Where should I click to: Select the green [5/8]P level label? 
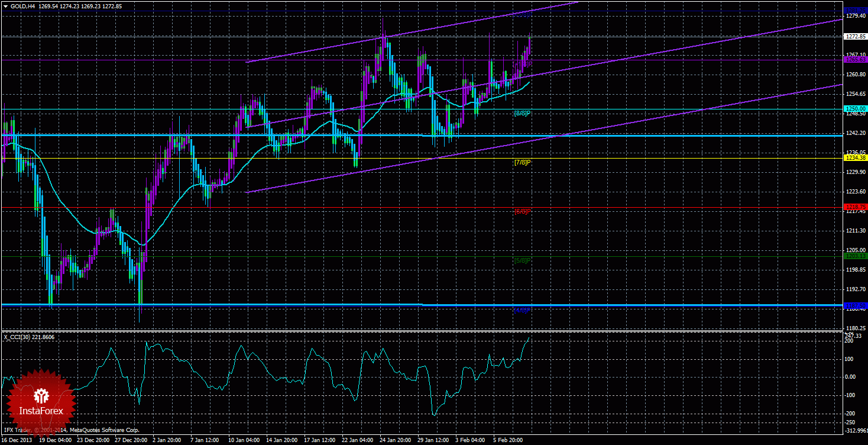click(x=523, y=260)
